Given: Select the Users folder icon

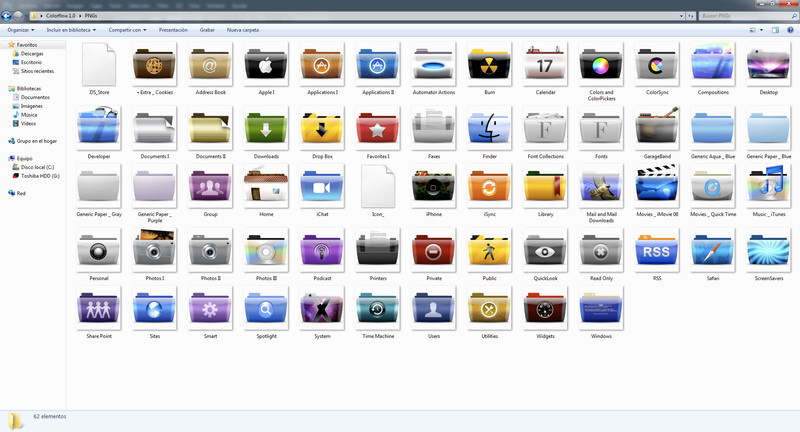Looking at the screenshot, I should click(x=433, y=309).
